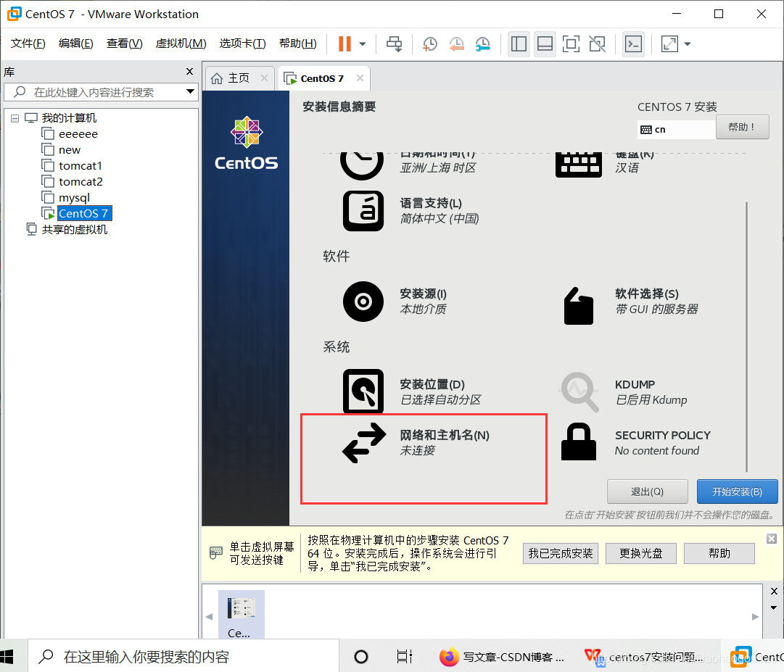Click the 帮助! button in installer
Image resolution: width=784 pixels, height=672 pixels.
point(742,128)
